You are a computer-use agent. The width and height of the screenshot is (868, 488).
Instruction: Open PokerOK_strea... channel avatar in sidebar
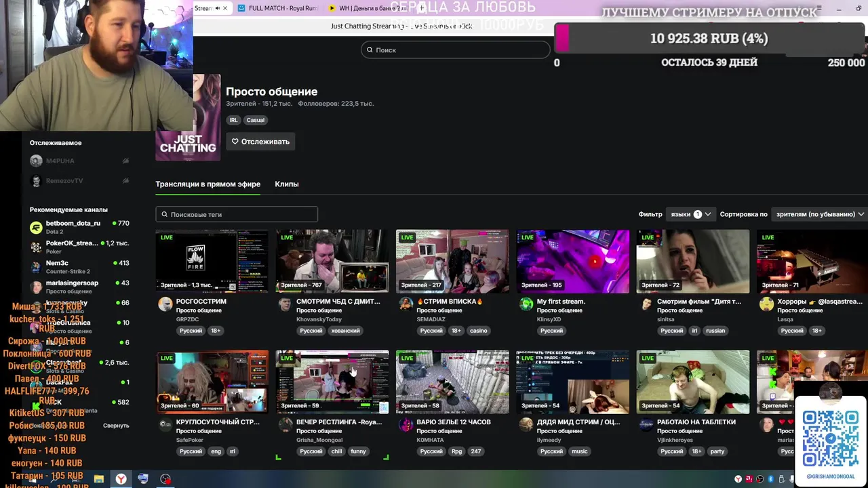36,247
